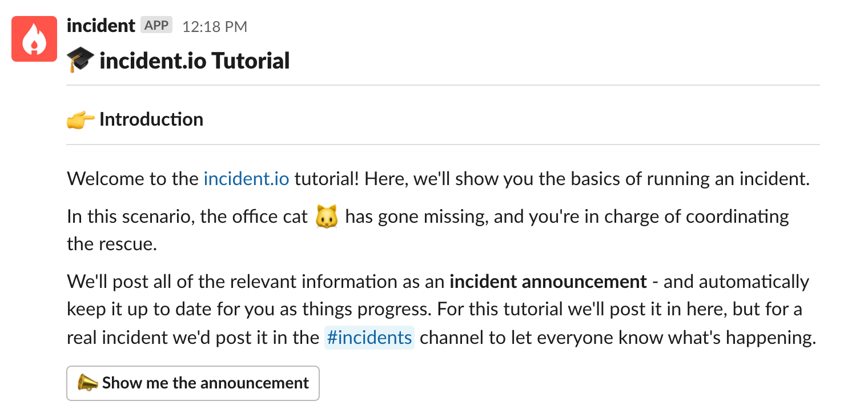Click the office cat emoji

pyautogui.click(x=327, y=218)
